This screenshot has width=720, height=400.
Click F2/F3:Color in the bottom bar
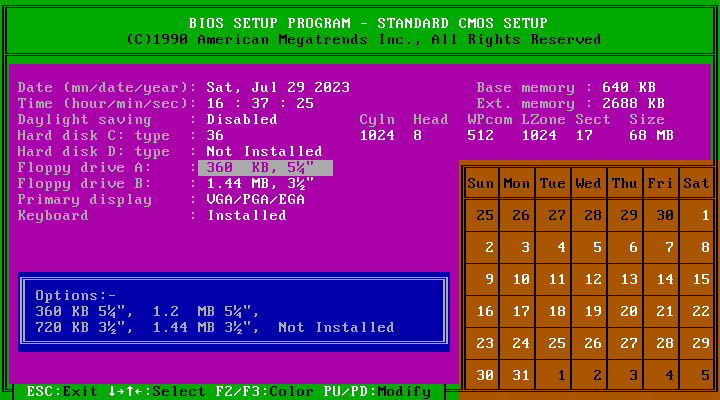[x=264, y=391]
